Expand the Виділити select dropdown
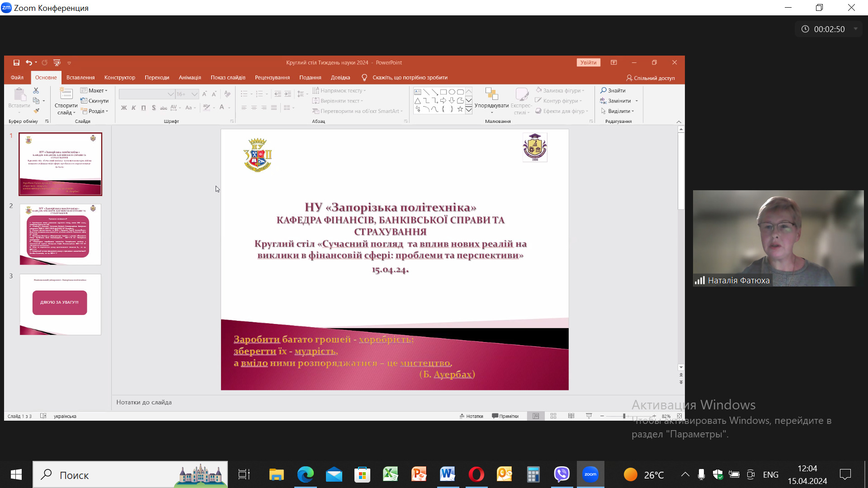 pos(618,111)
